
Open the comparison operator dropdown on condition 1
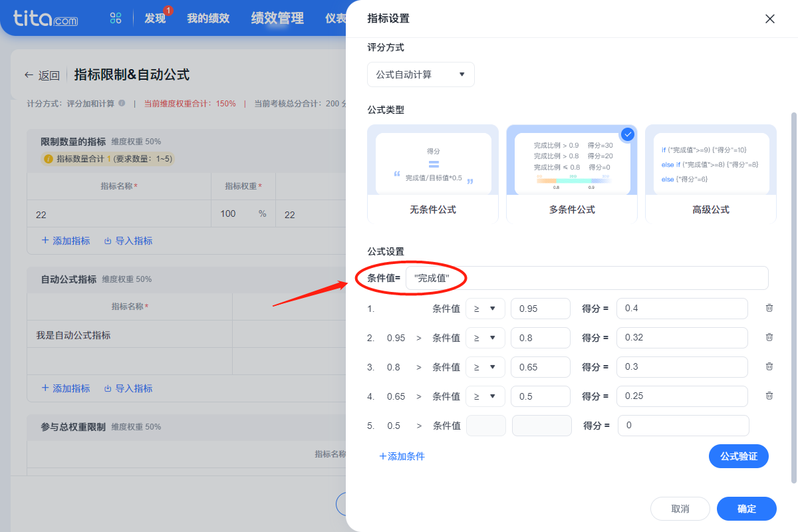pos(485,308)
